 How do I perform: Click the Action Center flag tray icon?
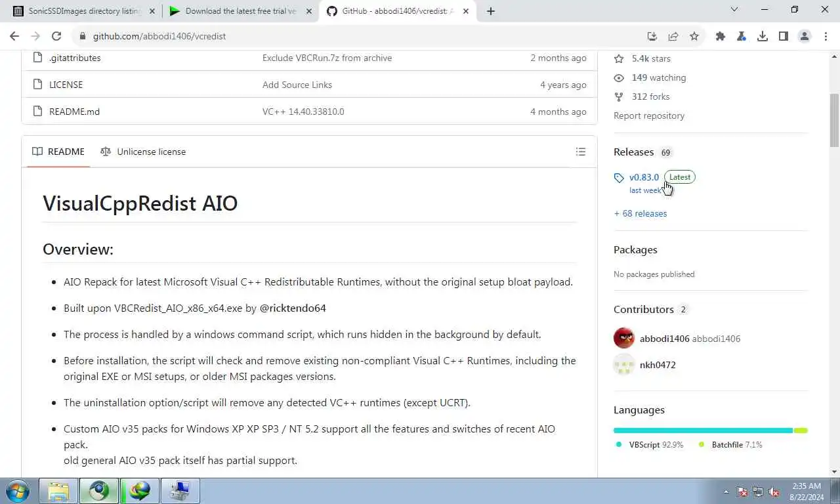tap(742, 492)
